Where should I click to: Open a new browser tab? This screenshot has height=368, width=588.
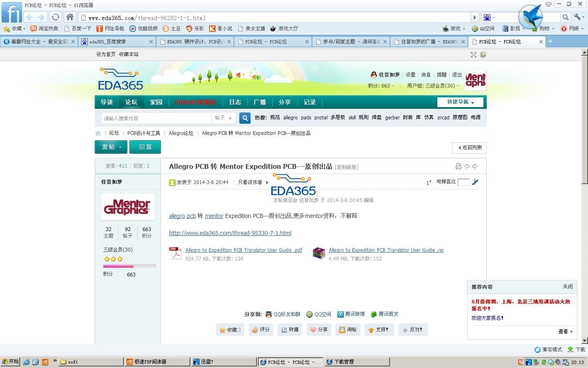click(x=550, y=41)
